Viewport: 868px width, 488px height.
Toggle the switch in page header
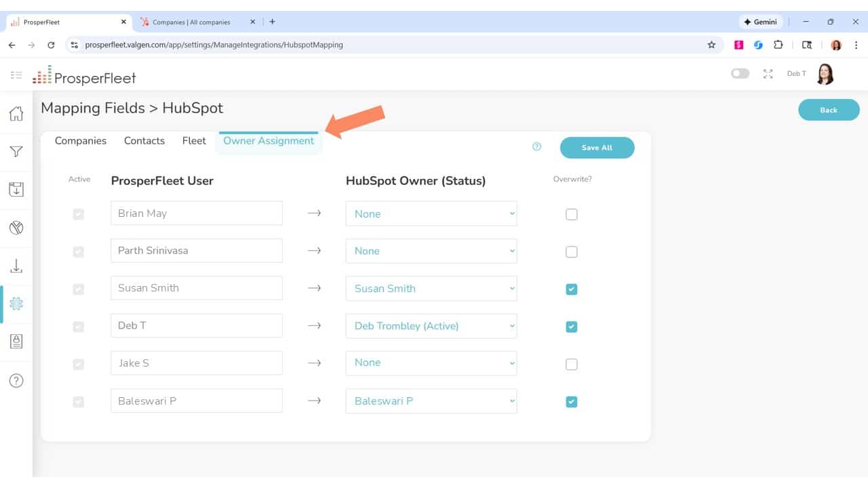740,73
